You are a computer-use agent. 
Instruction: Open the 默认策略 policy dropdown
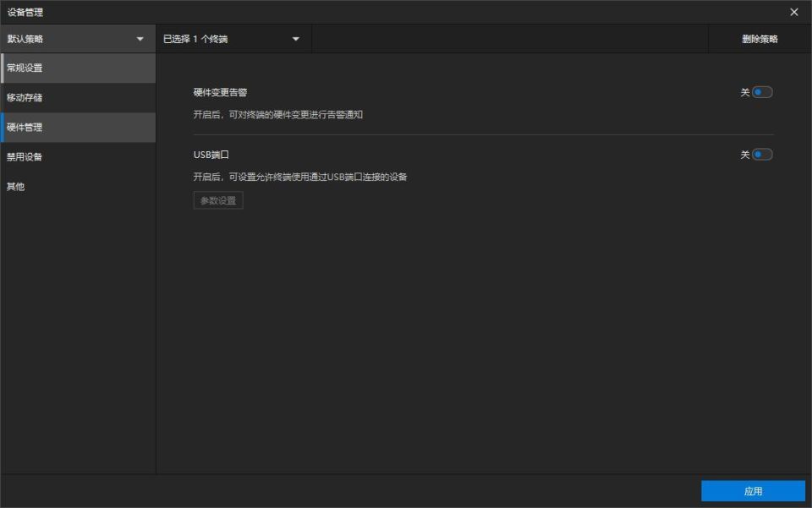click(78, 39)
